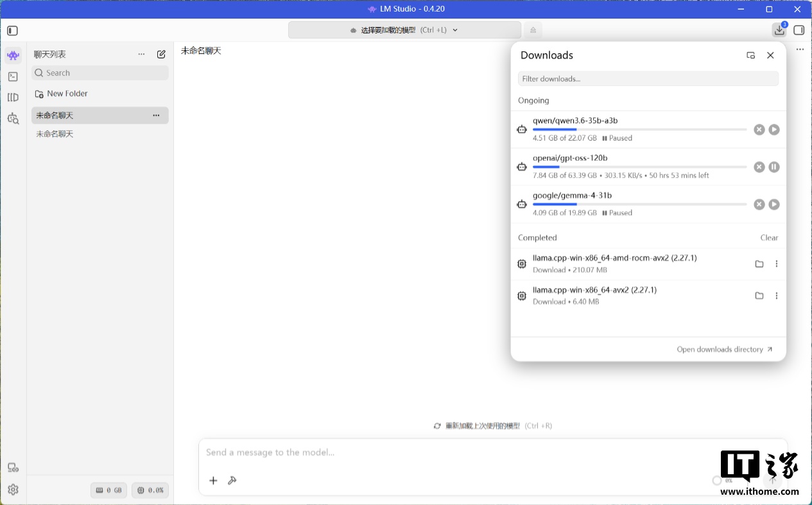This screenshot has height=505, width=812.
Task: Open folder for llama.cpp win-x86_64-avx2 (2.27.1)
Action: tap(759, 296)
